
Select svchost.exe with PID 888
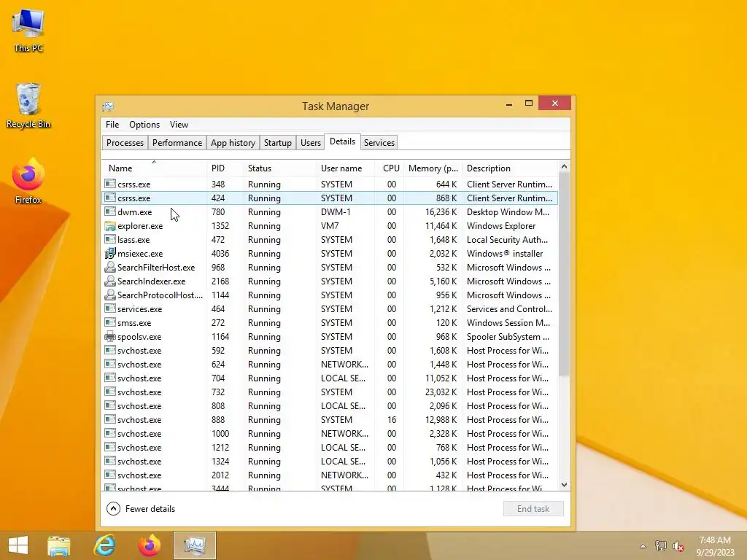pos(329,419)
